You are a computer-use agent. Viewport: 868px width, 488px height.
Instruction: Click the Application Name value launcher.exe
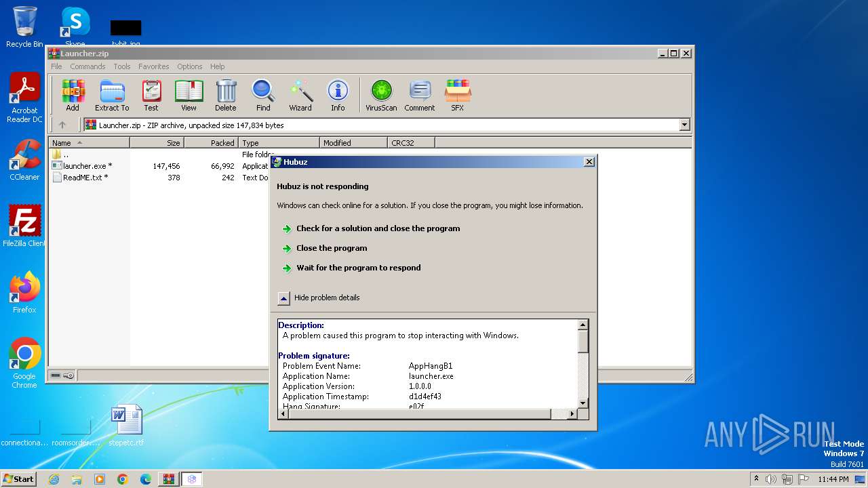pyautogui.click(x=431, y=376)
